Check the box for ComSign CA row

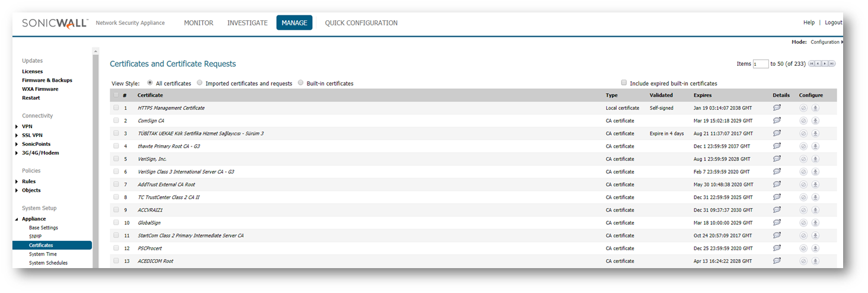click(x=116, y=120)
